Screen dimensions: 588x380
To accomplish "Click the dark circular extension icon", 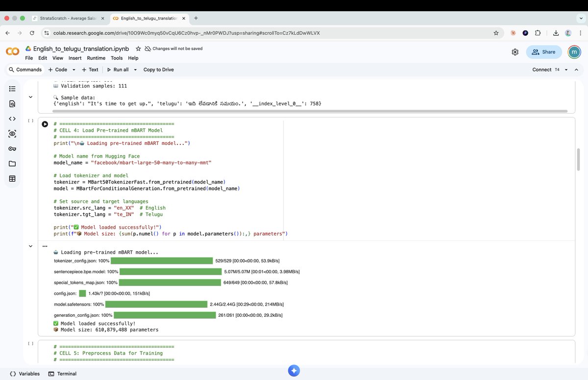I will point(525,33).
